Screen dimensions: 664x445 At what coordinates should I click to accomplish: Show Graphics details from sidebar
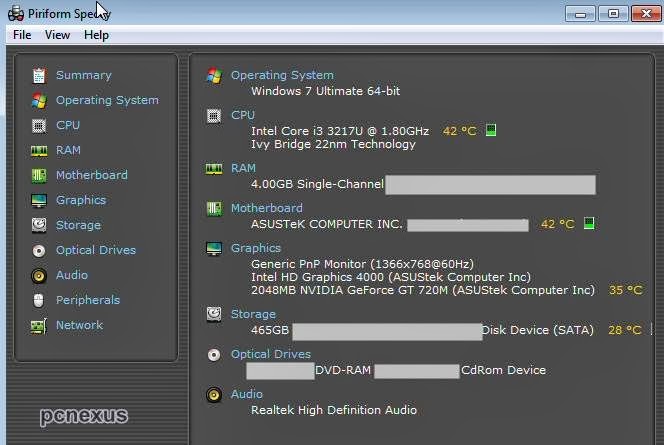pyautogui.click(x=81, y=200)
